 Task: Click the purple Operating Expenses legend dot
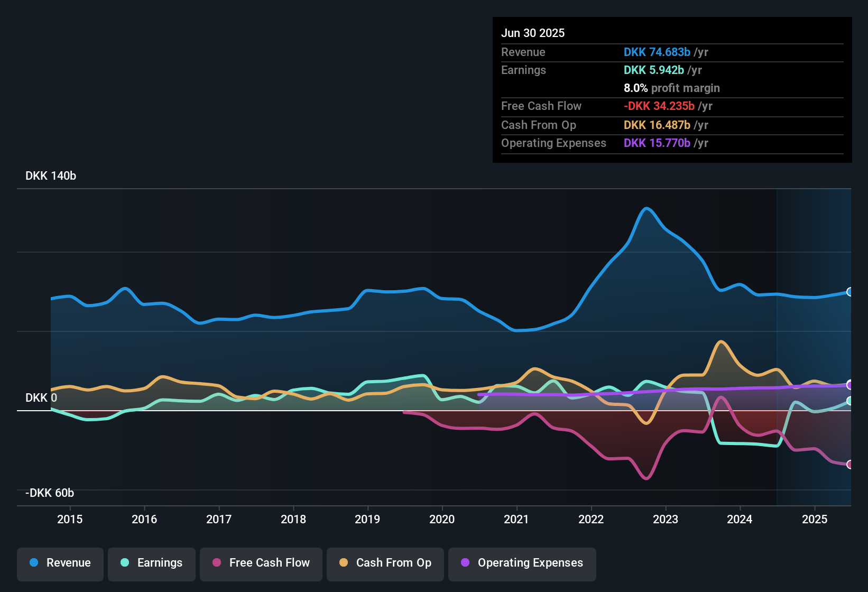(x=465, y=563)
